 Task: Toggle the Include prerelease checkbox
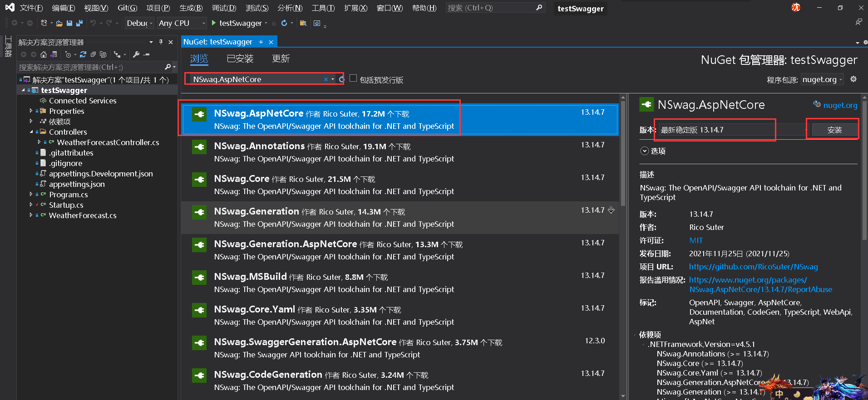(x=353, y=78)
